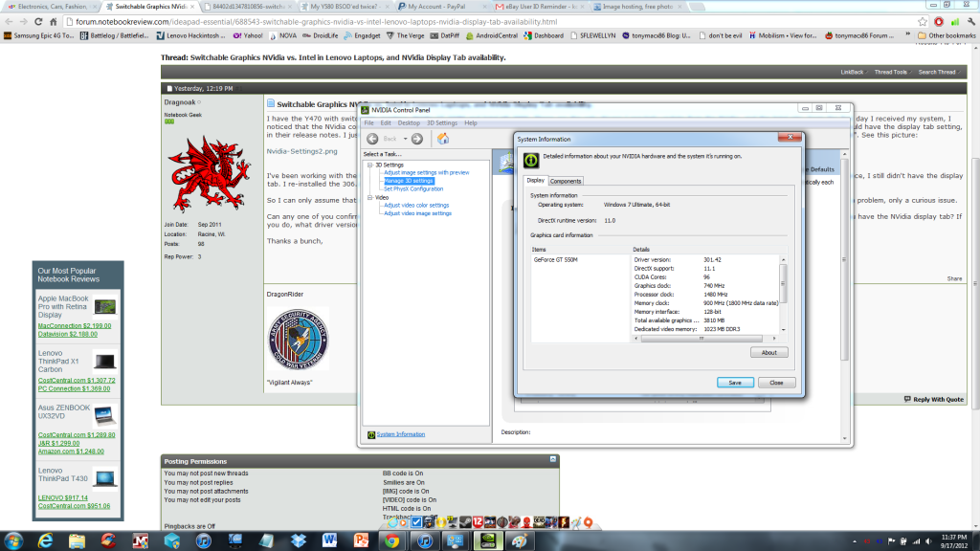Screen dimensions: 980x551
Task: Open Engadget bookmark
Action: point(362,35)
